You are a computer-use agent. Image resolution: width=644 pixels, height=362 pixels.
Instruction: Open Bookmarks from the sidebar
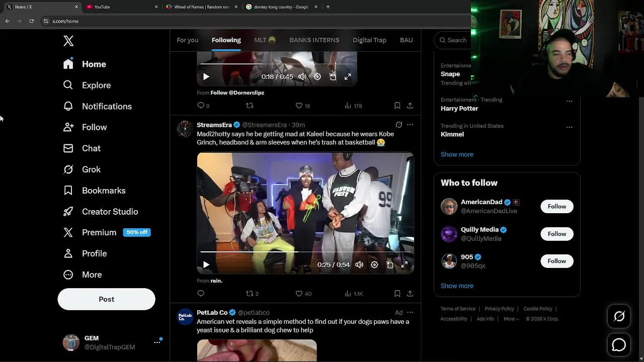tap(94, 191)
